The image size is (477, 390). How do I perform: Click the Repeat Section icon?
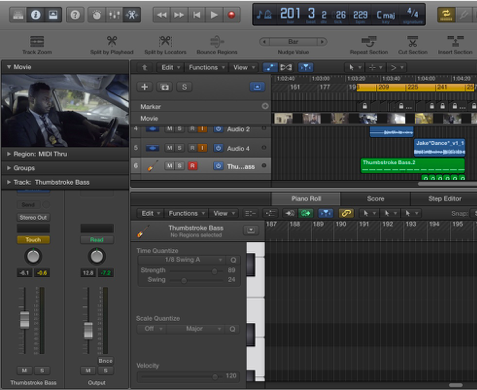pos(369,41)
